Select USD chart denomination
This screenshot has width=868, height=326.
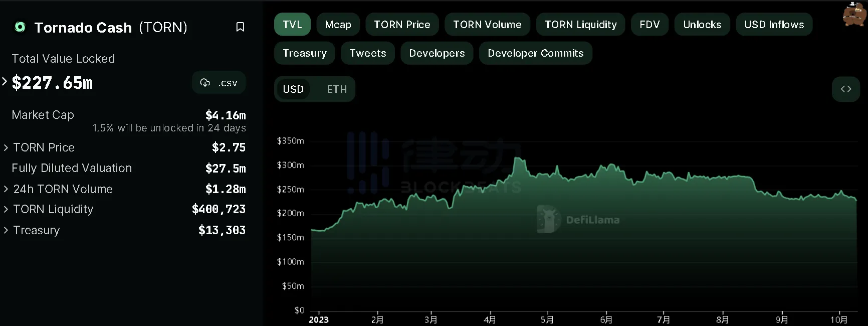click(293, 89)
